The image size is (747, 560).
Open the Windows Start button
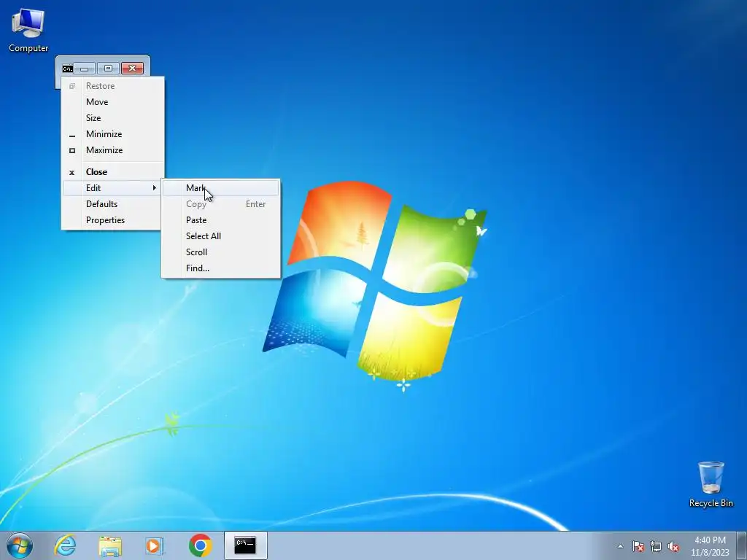pyautogui.click(x=20, y=545)
